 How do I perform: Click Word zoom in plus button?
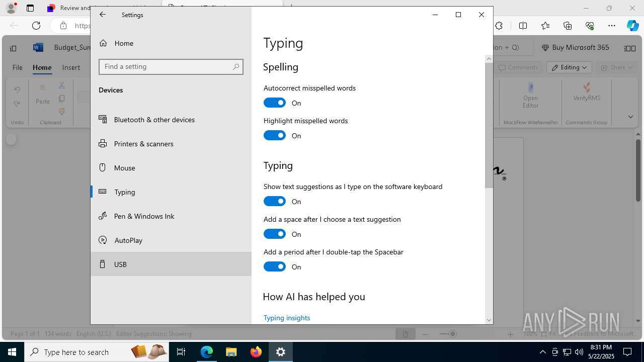point(510,334)
